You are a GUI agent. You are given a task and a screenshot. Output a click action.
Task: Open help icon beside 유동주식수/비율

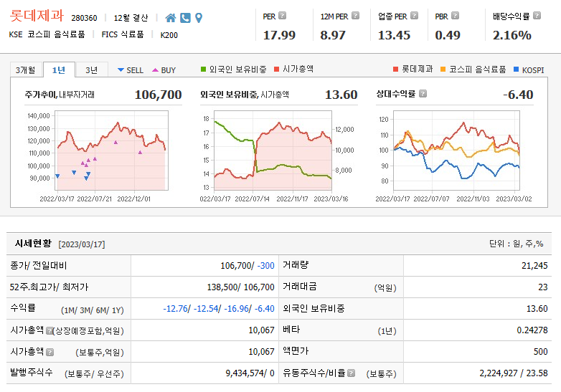(x=352, y=373)
